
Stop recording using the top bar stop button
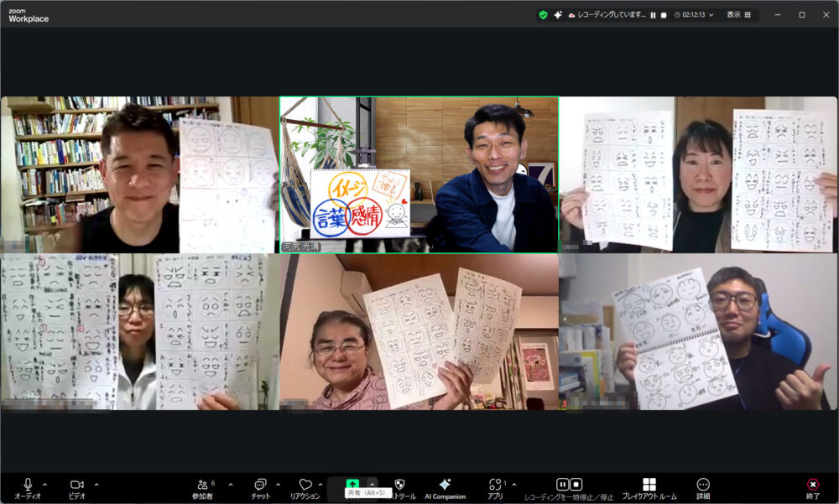[664, 15]
